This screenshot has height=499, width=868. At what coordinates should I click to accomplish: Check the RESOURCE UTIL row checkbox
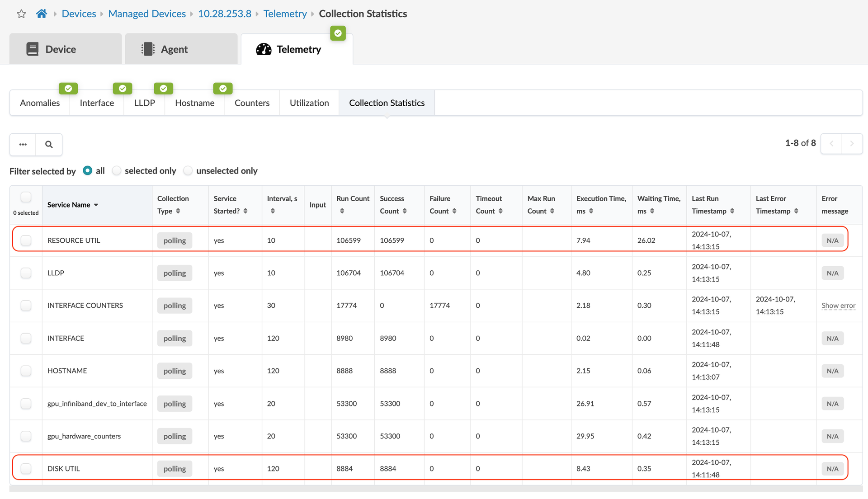pos(26,240)
